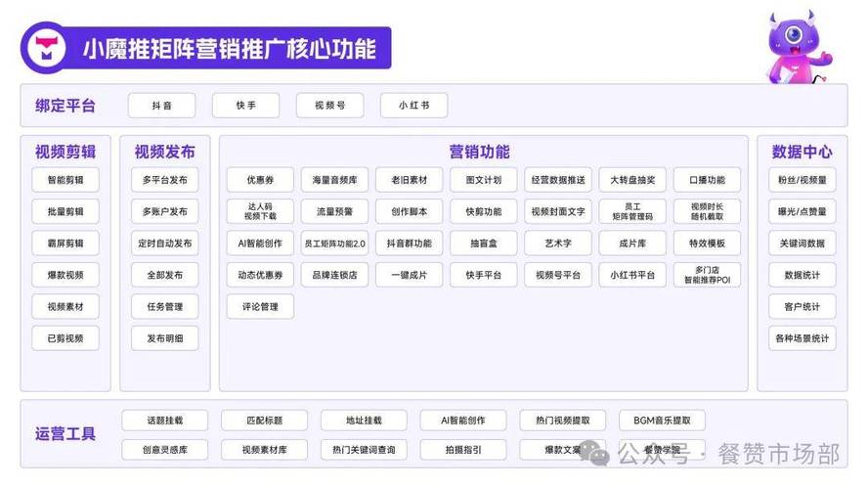Open 大转盘抽奖 feature
Image resolution: width=868 pixels, height=489 pixels.
pyautogui.click(x=632, y=180)
